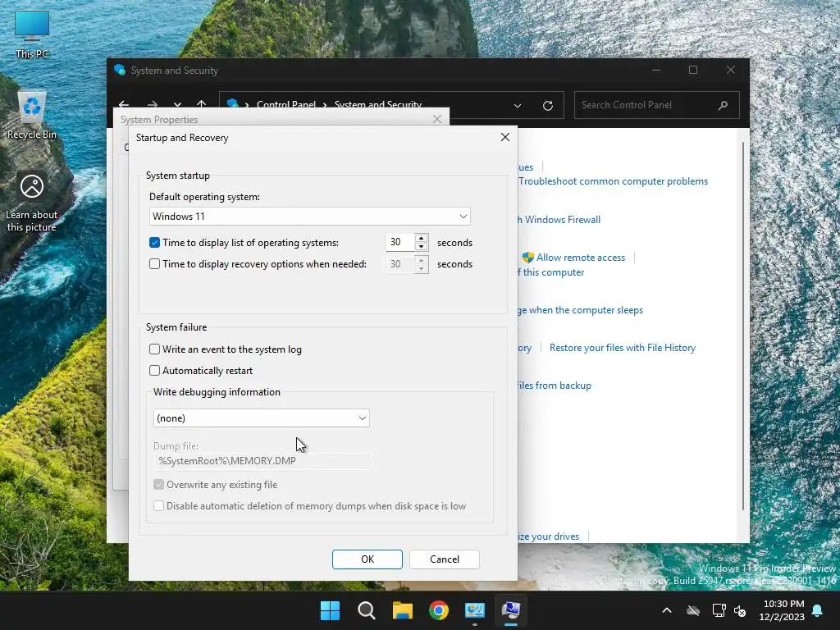Click Cancel in Startup and Recovery

click(445, 559)
